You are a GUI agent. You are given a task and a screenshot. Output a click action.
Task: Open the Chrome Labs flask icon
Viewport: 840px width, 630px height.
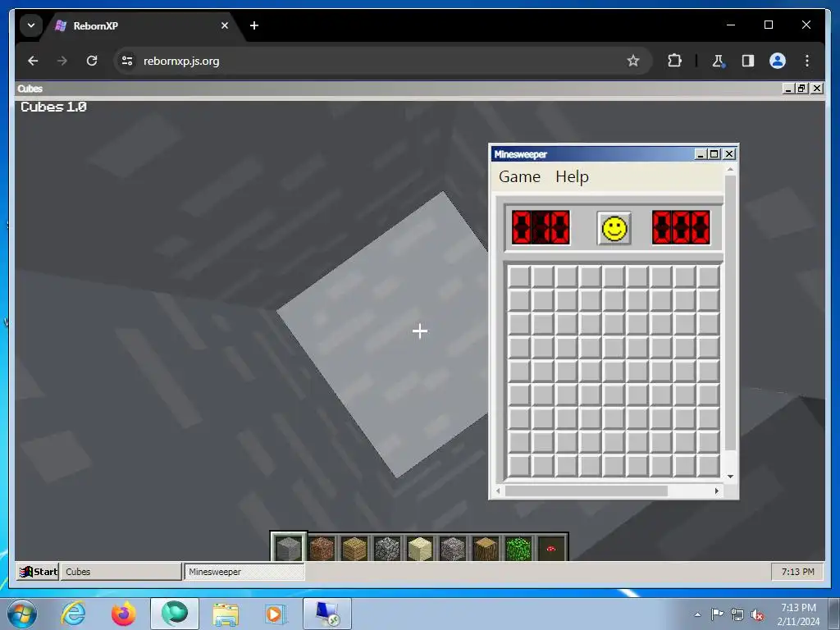pyautogui.click(x=719, y=61)
